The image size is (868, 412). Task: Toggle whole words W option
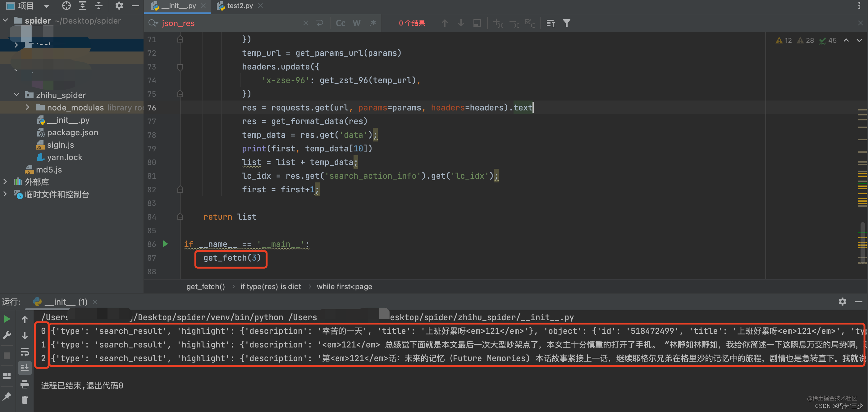tap(357, 23)
